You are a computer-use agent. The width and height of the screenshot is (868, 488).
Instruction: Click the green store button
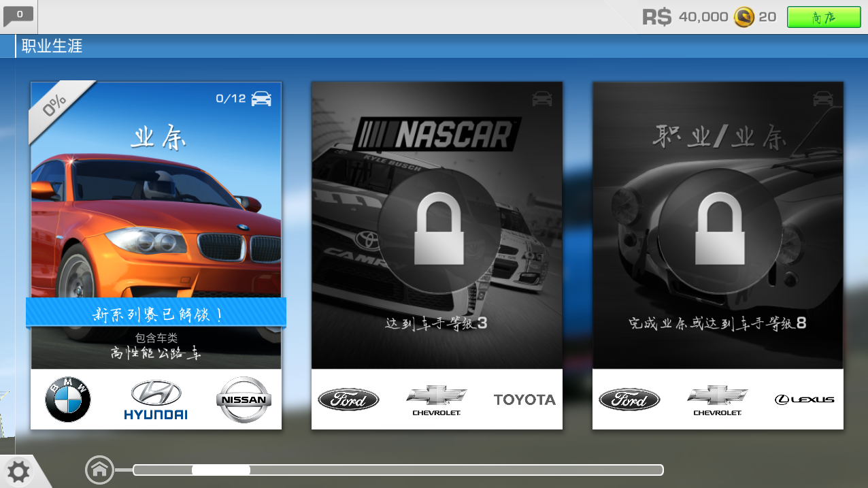point(824,17)
